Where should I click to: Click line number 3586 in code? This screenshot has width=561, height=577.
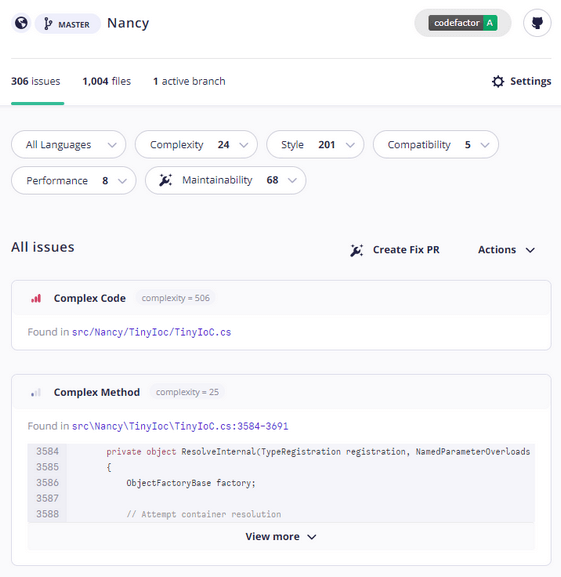pyautogui.click(x=47, y=483)
